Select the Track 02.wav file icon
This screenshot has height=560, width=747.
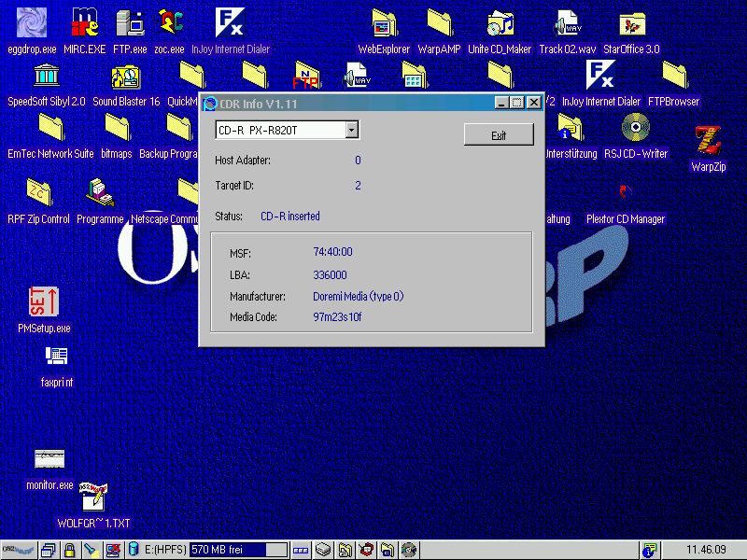(567, 22)
